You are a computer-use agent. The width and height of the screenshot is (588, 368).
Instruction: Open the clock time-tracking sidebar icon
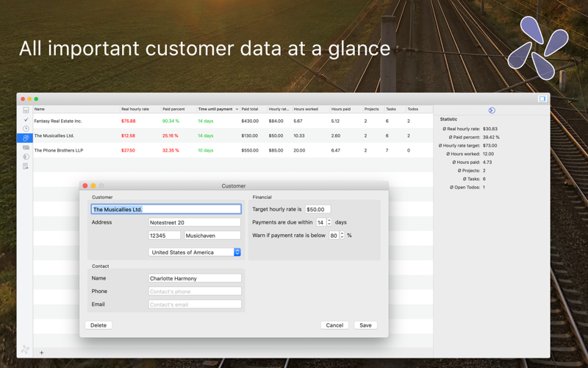pyautogui.click(x=26, y=129)
